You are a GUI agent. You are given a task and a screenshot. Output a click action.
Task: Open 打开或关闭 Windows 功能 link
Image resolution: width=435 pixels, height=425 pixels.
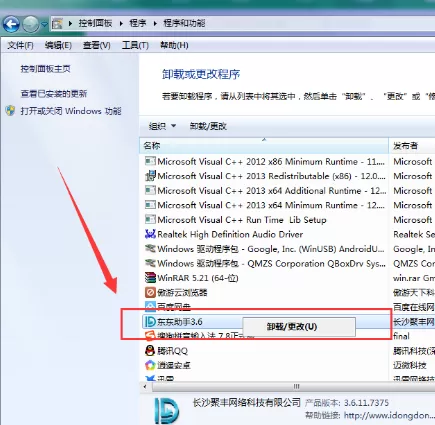[71, 111]
